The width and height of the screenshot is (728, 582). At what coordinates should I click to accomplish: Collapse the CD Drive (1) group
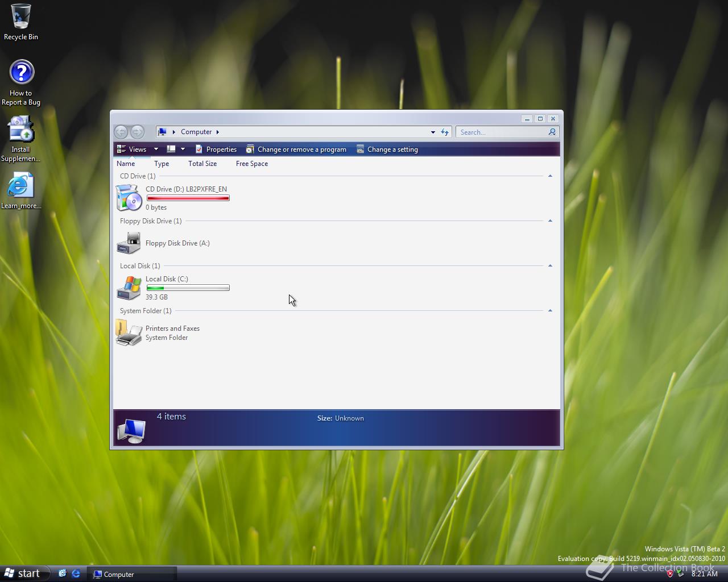coord(550,176)
